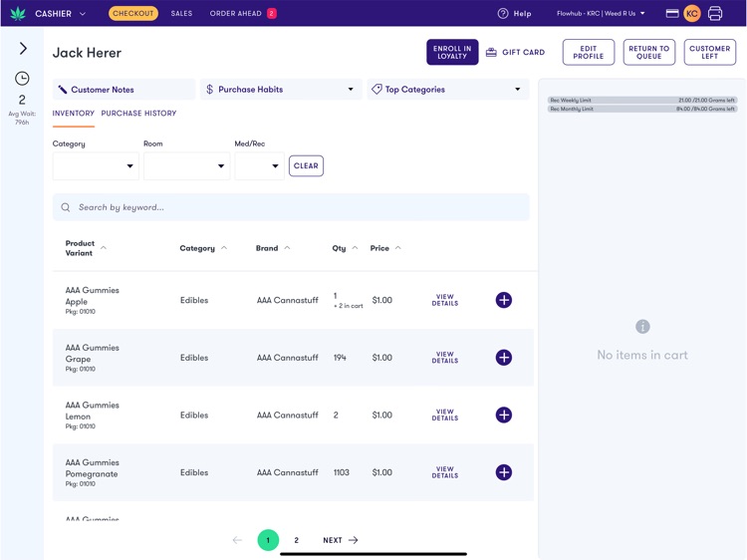Select the INVENTORY tab
This screenshot has width=747, height=560.
tap(74, 114)
